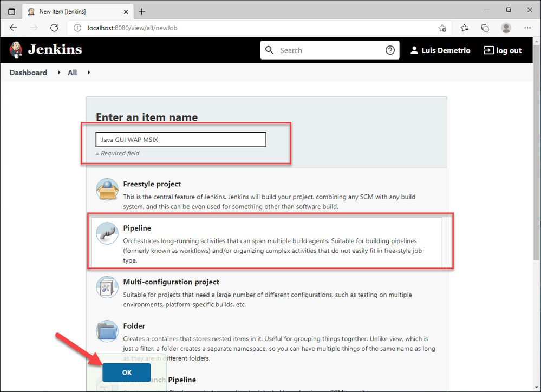
Task: Click the localhost:8080 address bar URL
Action: (133, 28)
